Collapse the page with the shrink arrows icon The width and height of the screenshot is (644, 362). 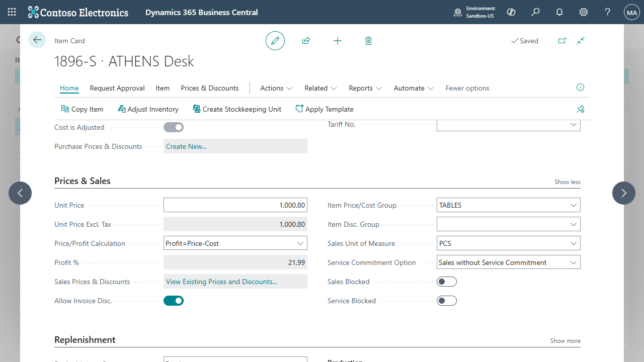click(x=581, y=41)
